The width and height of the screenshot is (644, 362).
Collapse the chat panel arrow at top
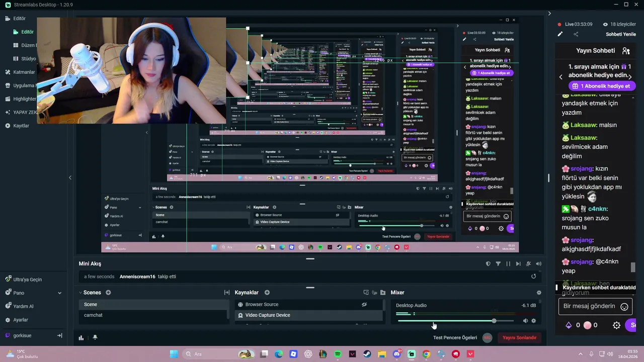(549, 14)
